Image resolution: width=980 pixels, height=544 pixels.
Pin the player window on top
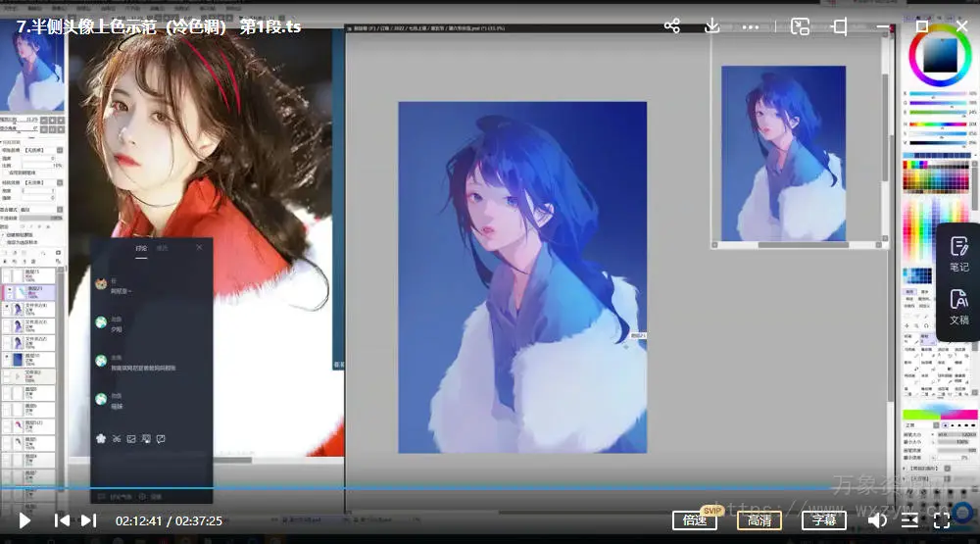click(x=840, y=26)
